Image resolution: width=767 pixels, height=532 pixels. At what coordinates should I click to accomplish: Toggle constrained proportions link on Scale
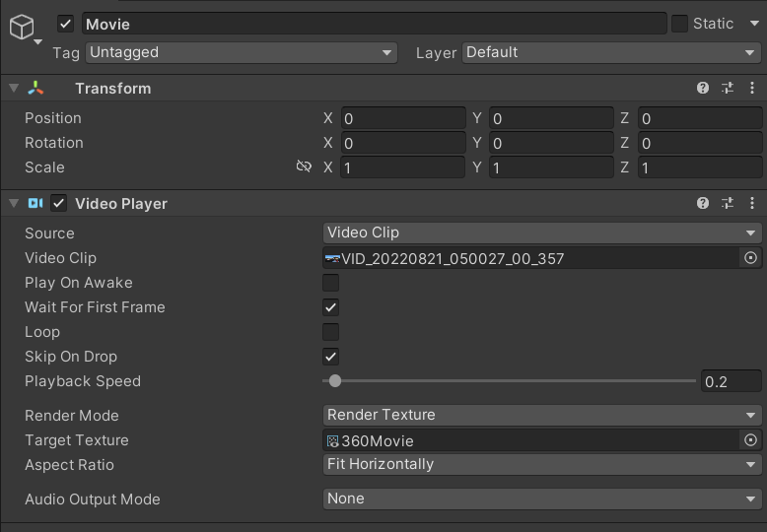coord(304,166)
